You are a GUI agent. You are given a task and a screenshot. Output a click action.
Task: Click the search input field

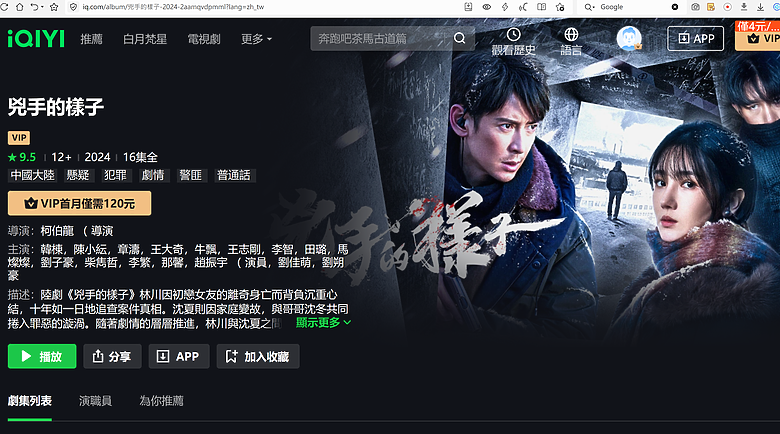click(x=381, y=38)
